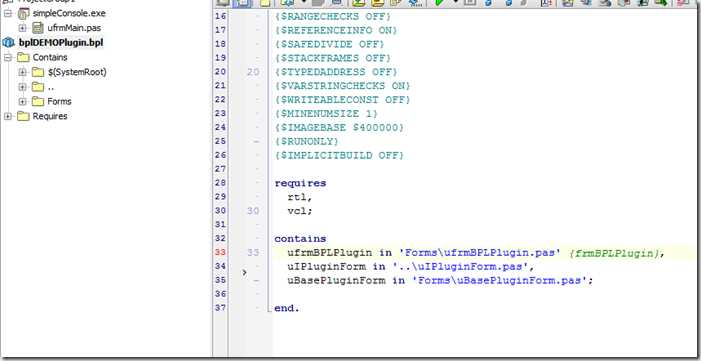
Task: Expand the '..' folder node
Action: coord(22,87)
